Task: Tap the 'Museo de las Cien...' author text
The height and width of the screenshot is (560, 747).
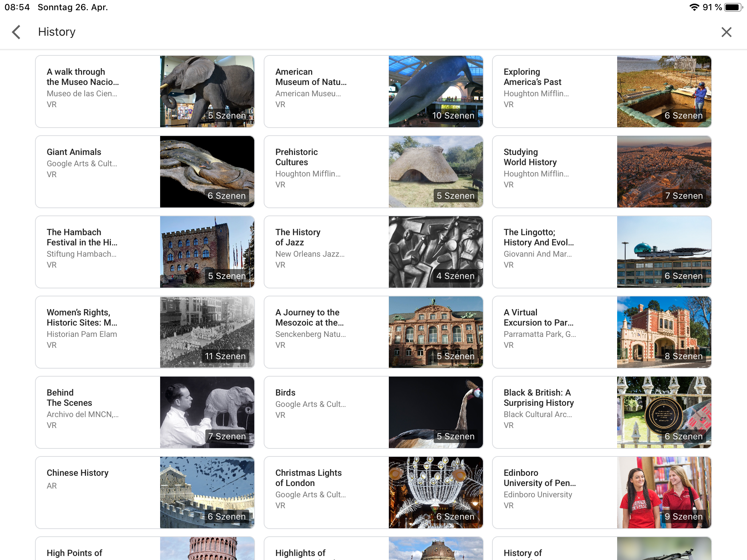Action: click(82, 93)
